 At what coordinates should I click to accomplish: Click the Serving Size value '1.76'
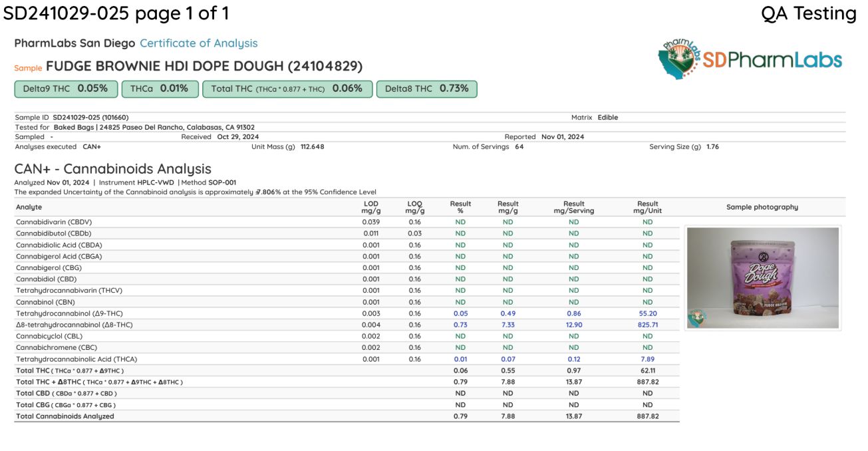point(712,147)
